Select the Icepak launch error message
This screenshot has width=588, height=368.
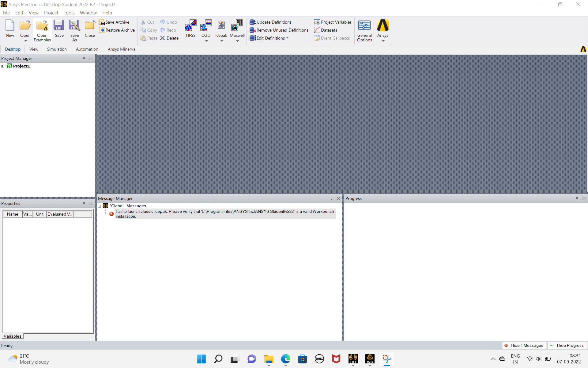(x=225, y=214)
